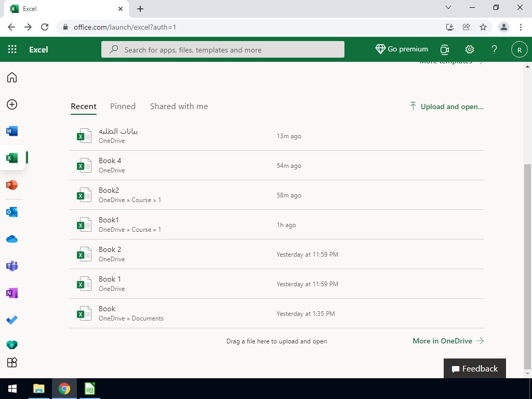Click the 13m ago timestamp

coord(289,136)
